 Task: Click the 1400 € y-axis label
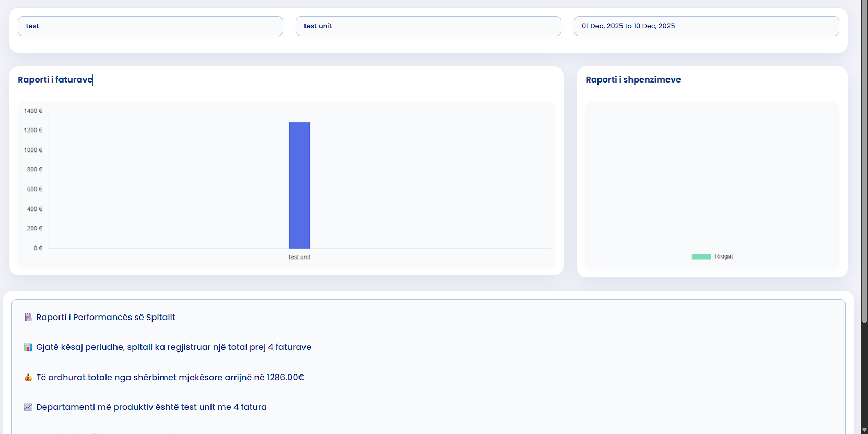tap(33, 111)
